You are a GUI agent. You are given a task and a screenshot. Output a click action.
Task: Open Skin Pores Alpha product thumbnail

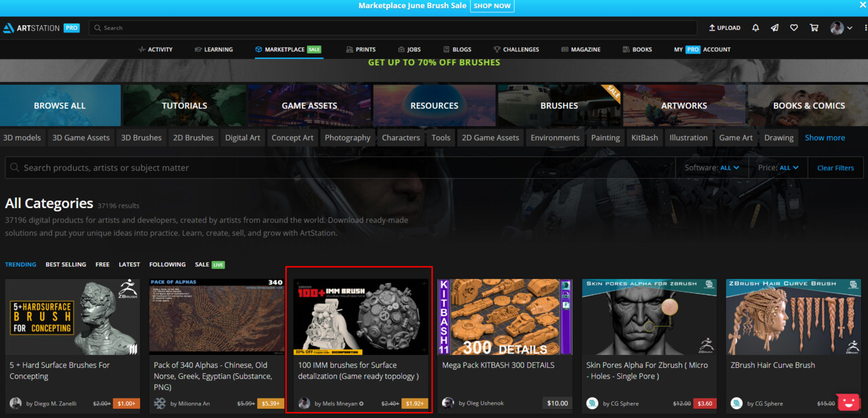649,316
